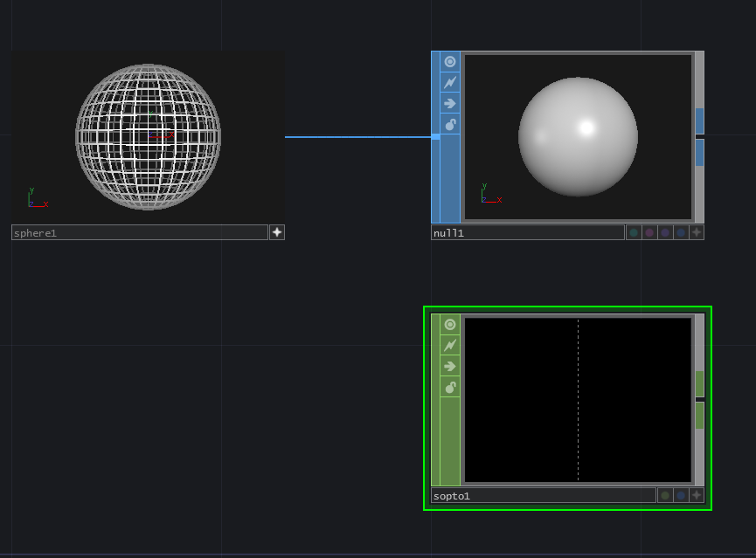Activate the viewer on null1 with plus icon
The height and width of the screenshot is (558, 756).
697,232
